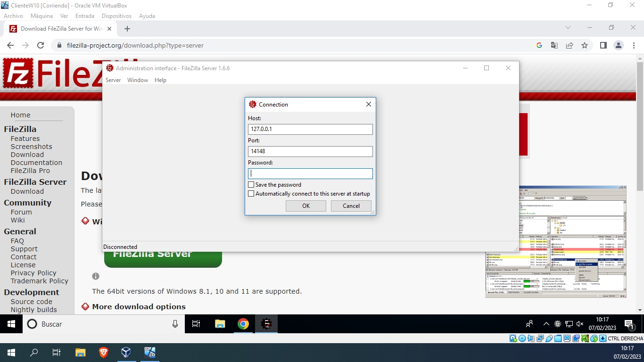
Task: Click VirtualBox USB indicator icon
Action: tap(549, 338)
